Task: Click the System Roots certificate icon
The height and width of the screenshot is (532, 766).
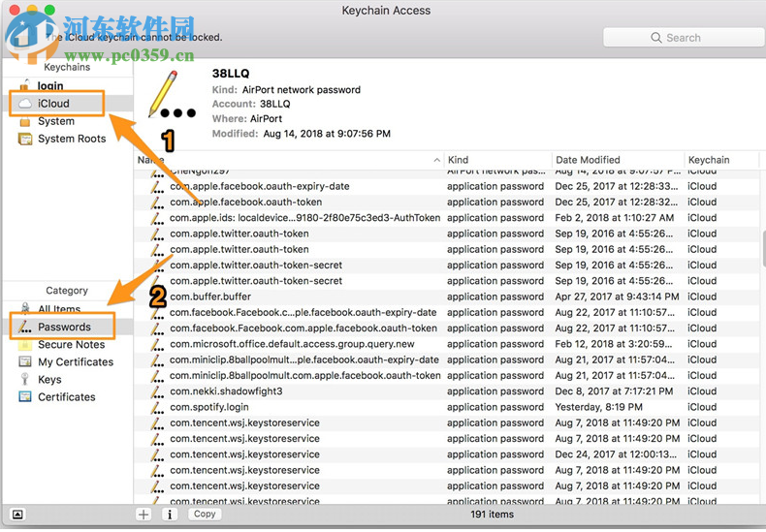Action: [x=25, y=140]
